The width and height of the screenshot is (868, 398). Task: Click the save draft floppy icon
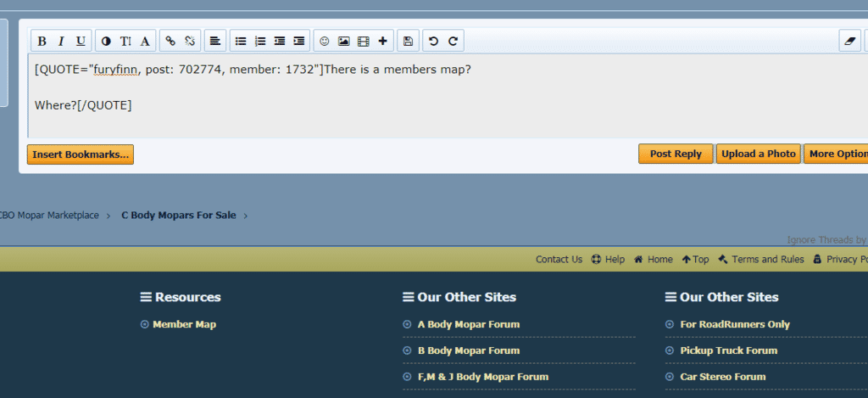point(408,41)
